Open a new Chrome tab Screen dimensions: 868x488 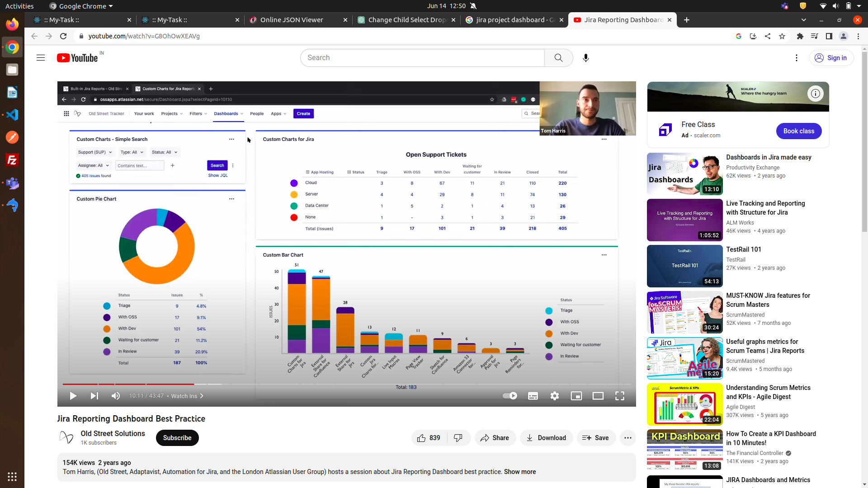tap(687, 20)
